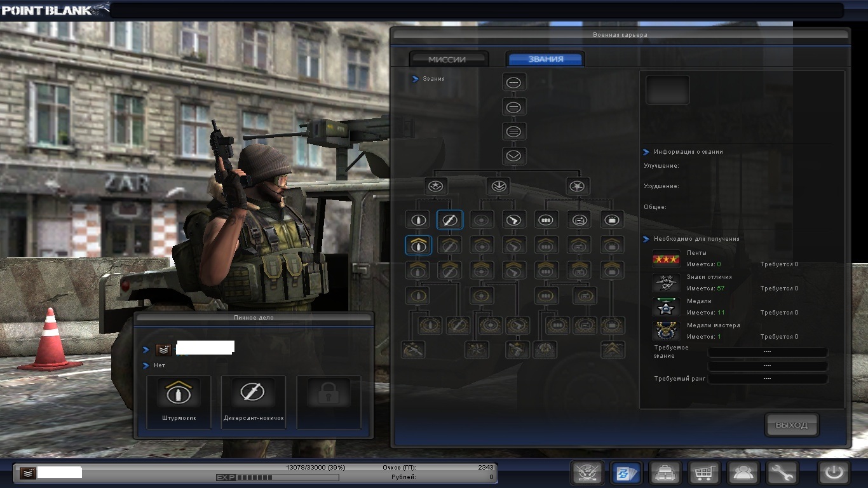This screenshot has width=868, height=488.
Task: Select the plain three-rounds ammo title icon
Action: pyautogui.click(x=546, y=220)
